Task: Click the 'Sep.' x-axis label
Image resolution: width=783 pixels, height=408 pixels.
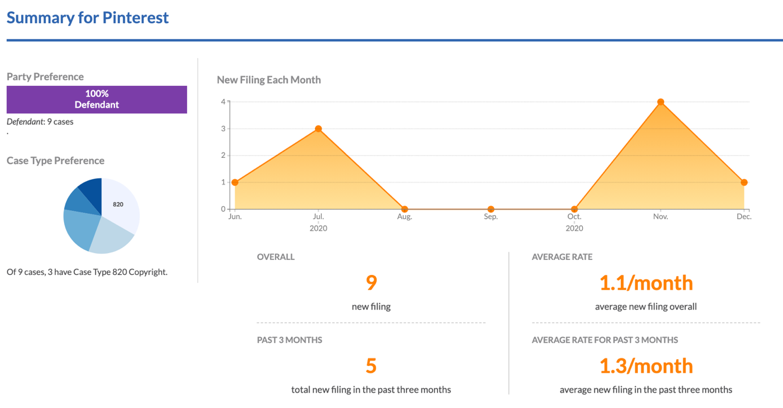Action: 491,217
